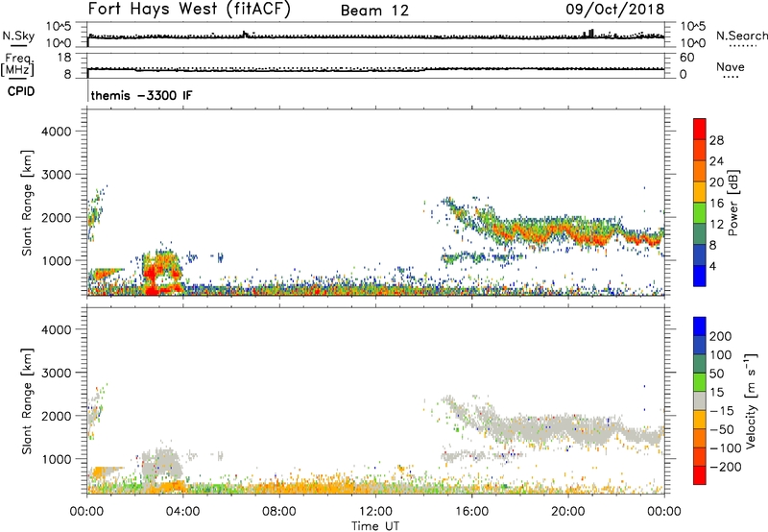Click the '1000' tick on the velocity panel
Screen dimensions: 768x532
[57, 459]
